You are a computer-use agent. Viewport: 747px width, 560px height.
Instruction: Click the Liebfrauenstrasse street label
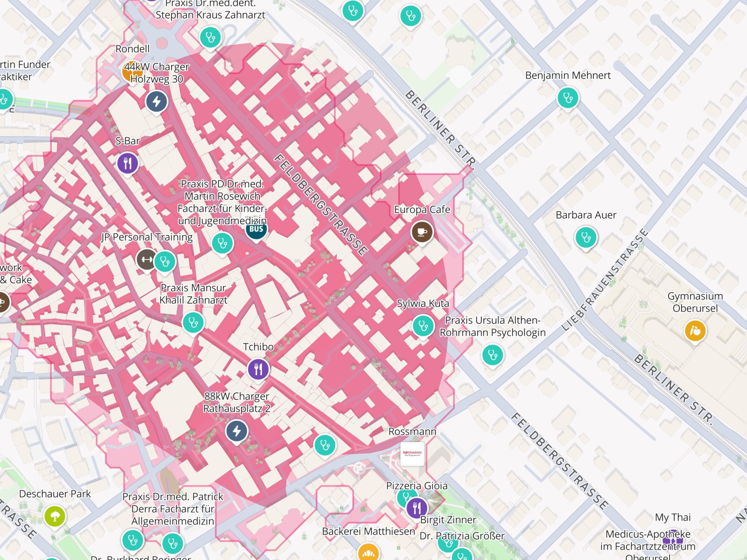click(604, 280)
